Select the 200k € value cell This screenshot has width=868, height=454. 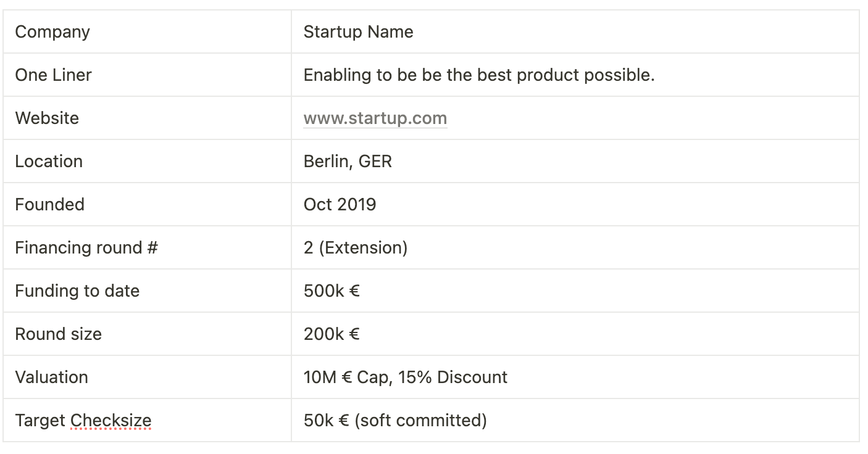[x=575, y=334]
